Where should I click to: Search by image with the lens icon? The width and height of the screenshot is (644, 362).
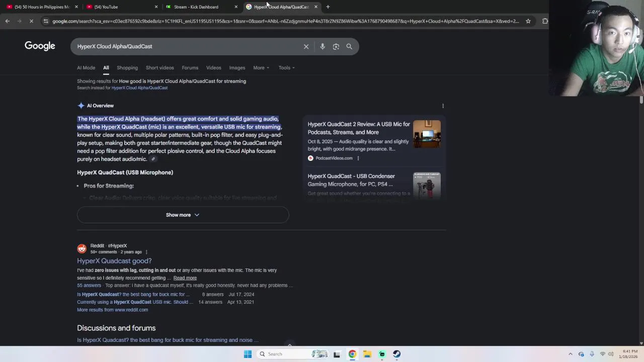pyautogui.click(x=336, y=46)
